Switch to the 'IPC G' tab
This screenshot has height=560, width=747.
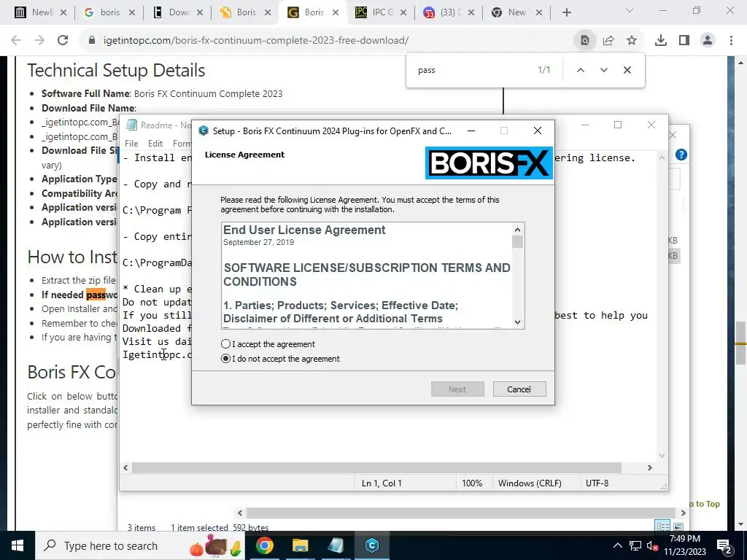pos(381,12)
